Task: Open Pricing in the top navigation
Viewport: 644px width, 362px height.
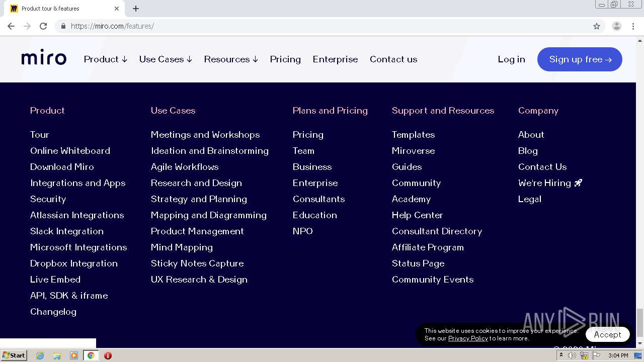Action: 285,59
